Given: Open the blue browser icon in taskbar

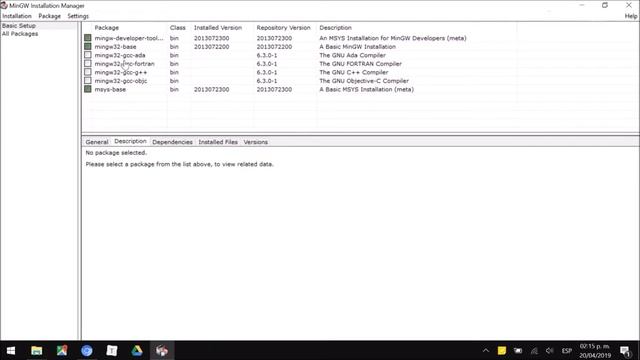Looking at the screenshot, I should (x=87, y=351).
